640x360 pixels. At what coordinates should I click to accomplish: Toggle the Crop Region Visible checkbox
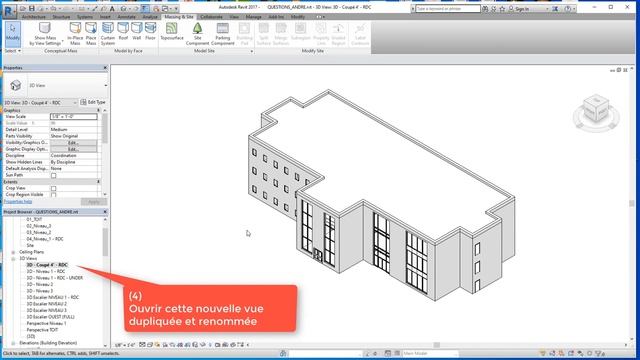[53, 195]
